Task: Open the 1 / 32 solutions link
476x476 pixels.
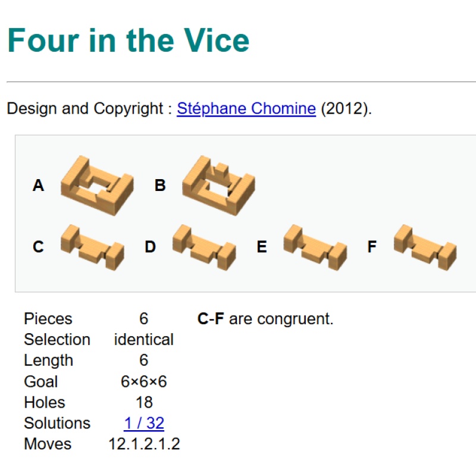Action: click(143, 423)
